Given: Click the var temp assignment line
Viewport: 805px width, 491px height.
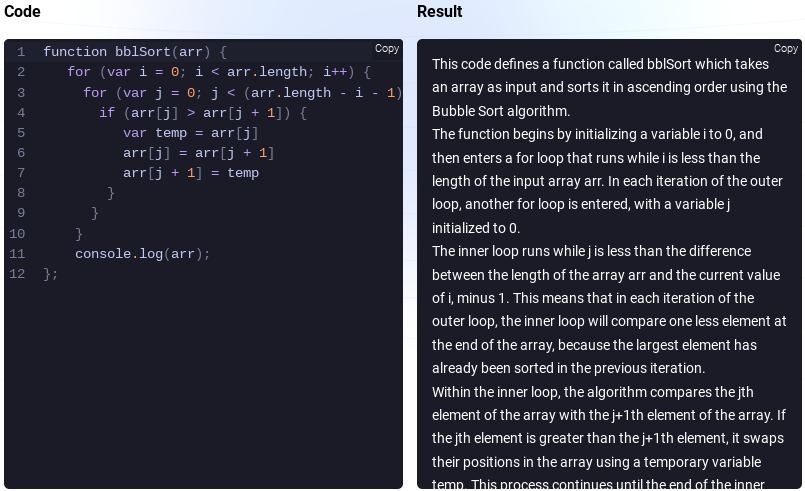Looking at the screenshot, I should pyautogui.click(x=190, y=133).
